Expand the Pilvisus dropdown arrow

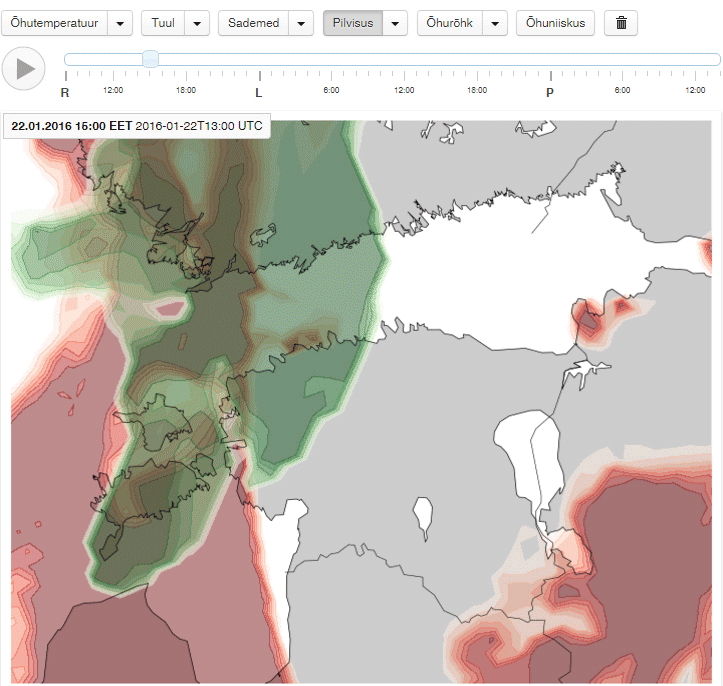pos(395,23)
